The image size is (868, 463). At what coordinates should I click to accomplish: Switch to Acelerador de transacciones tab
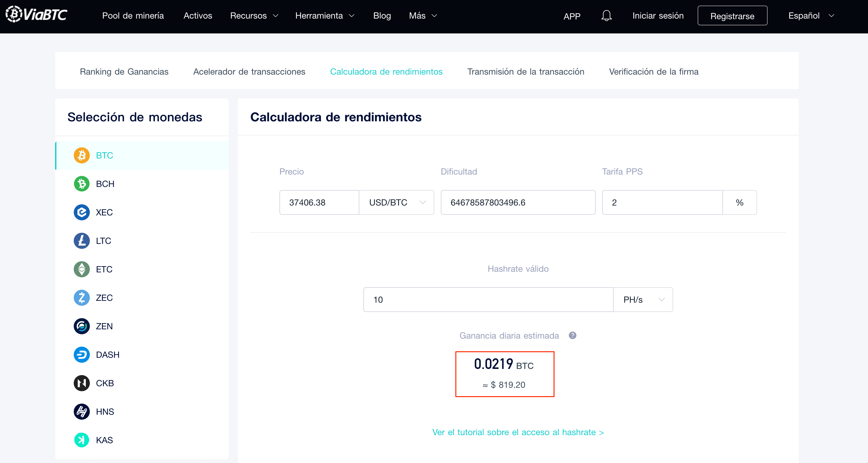coord(249,71)
